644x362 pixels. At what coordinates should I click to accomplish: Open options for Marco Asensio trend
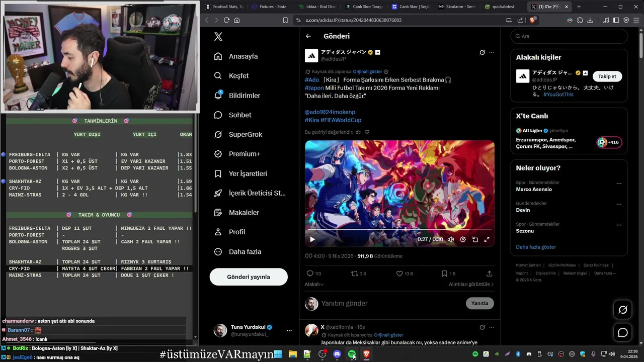click(x=619, y=184)
